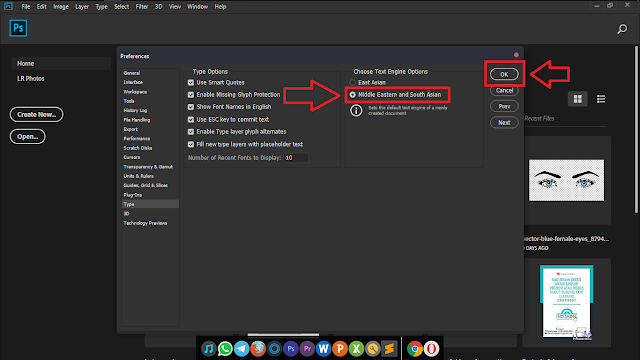This screenshot has width=640, height=360.
Task: Open the wrench tool dock icon
Action: coord(373,349)
